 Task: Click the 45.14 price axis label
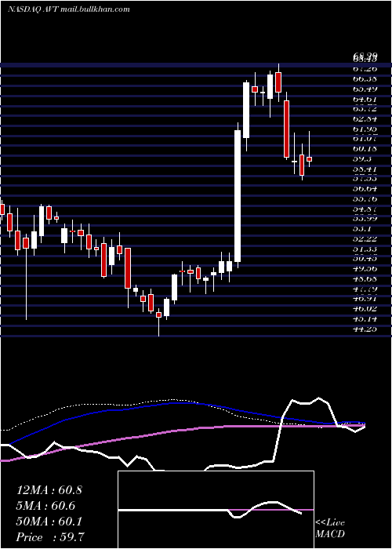click(x=365, y=319)
